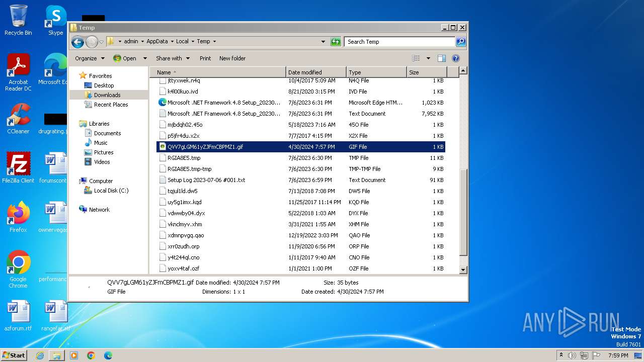Click the Explorer forward arrow button

click(92, 42)
